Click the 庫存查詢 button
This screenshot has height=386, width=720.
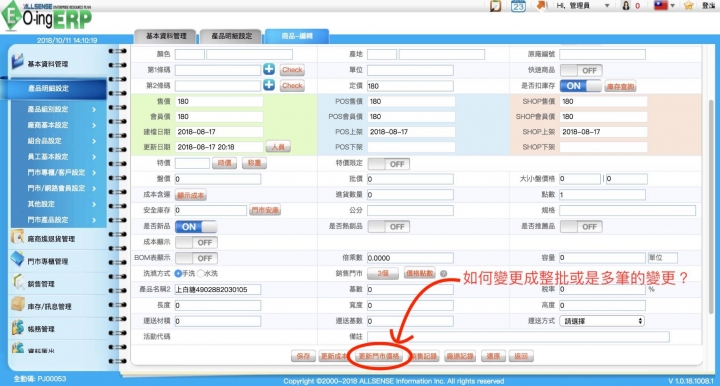click(620, 86)
